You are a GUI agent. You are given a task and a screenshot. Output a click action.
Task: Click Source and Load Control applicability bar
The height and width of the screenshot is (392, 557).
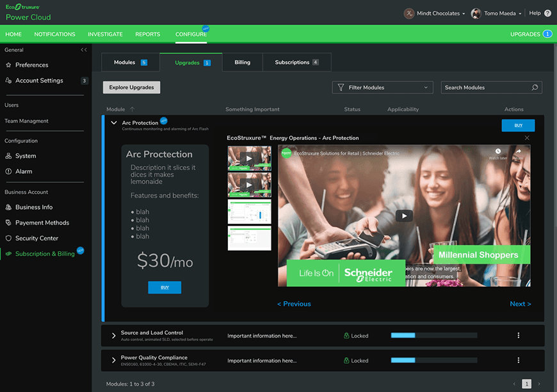coord(433,335)
